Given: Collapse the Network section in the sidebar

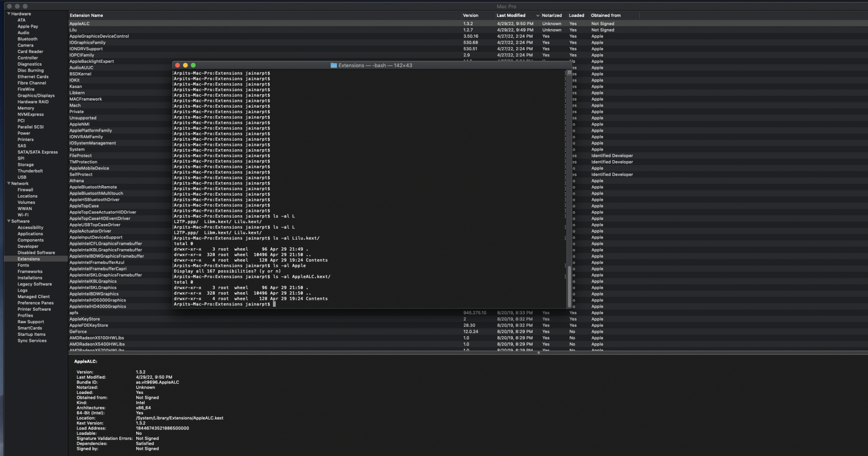Looking at the screenshot, I should (x=9, y=184).
